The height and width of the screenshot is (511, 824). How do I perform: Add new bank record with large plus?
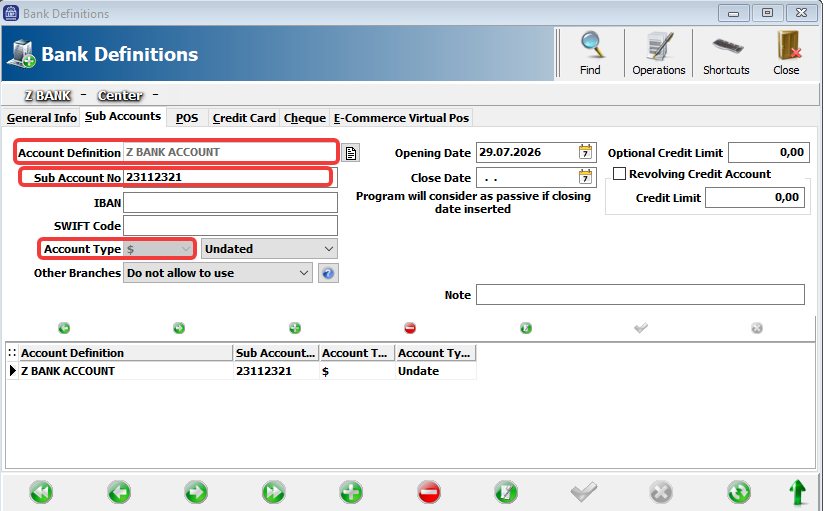351,493
